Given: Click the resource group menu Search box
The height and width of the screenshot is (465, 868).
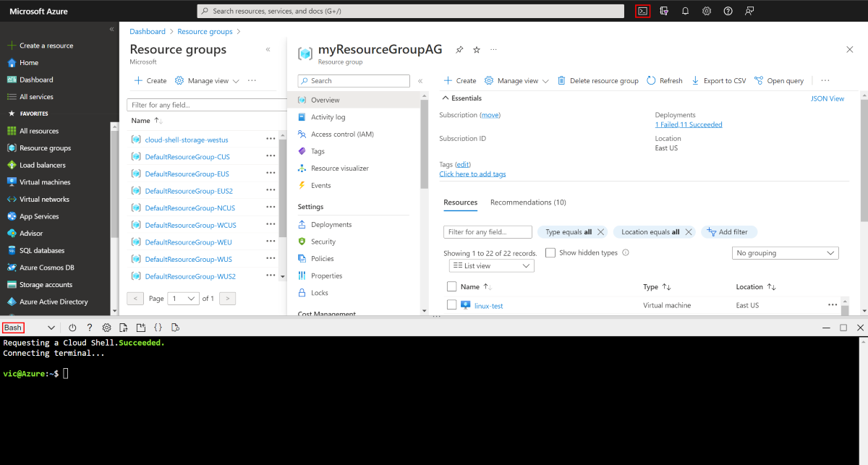Looking at the screenshot, I should 354,81.
